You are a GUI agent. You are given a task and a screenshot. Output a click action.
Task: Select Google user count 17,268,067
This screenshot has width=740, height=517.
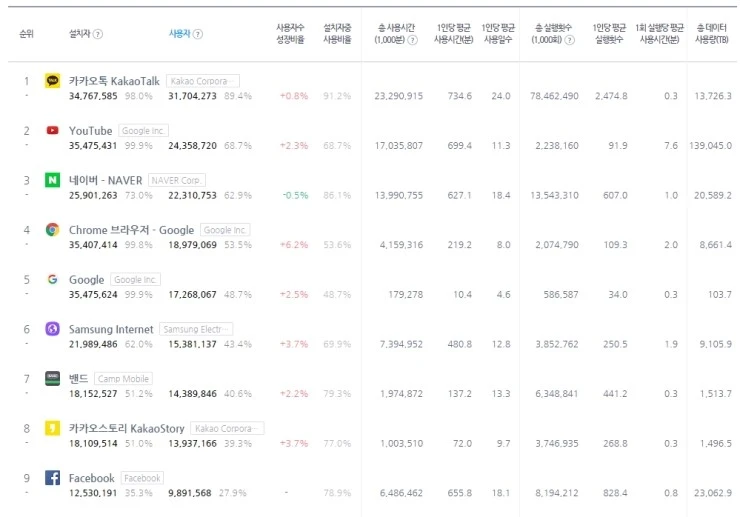[193, 294]
